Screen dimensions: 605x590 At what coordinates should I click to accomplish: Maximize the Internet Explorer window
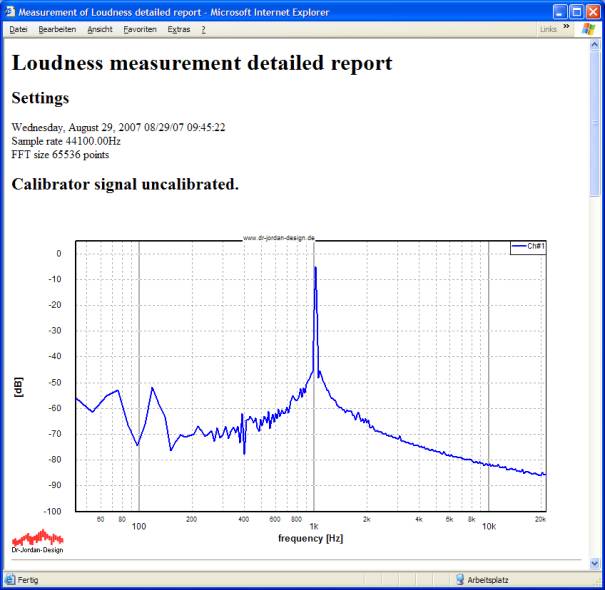coord(575,10)
